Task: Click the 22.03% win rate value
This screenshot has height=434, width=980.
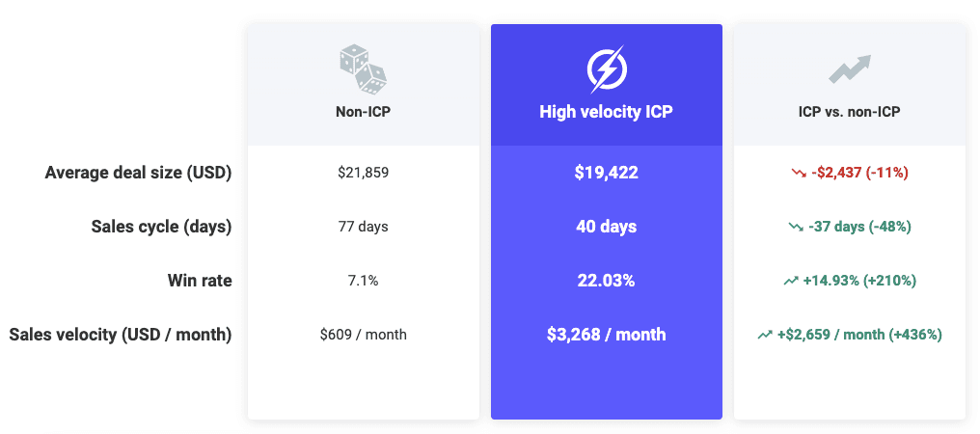Action: point(606,281)
